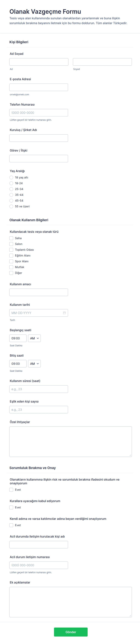Select the 25-34 age range option
Viewport: 140px width, 644px height.
pyautogui.click(x=11, y=189)
